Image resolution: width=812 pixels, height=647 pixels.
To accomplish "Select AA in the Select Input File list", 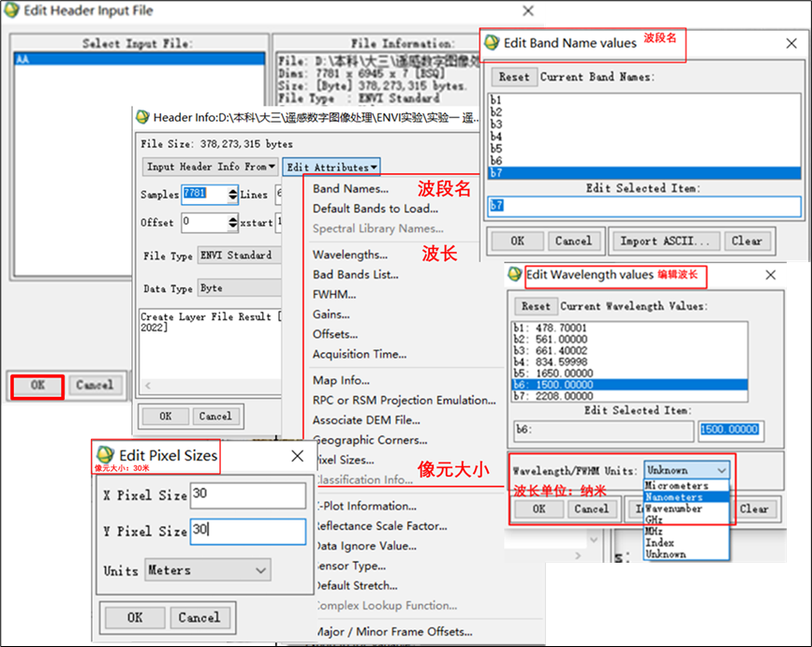I will click(x=139, y=59).
